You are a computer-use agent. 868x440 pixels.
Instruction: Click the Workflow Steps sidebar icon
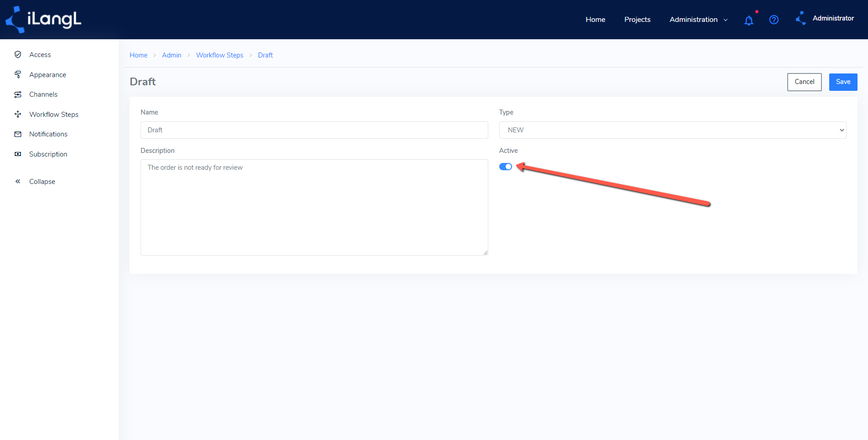(18, 114)
